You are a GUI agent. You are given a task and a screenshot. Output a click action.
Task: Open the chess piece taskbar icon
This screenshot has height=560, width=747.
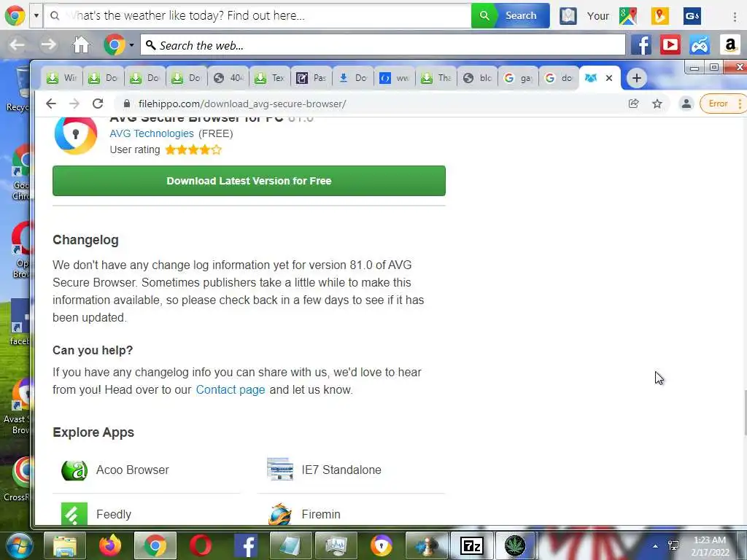click(x=426, y=545)
